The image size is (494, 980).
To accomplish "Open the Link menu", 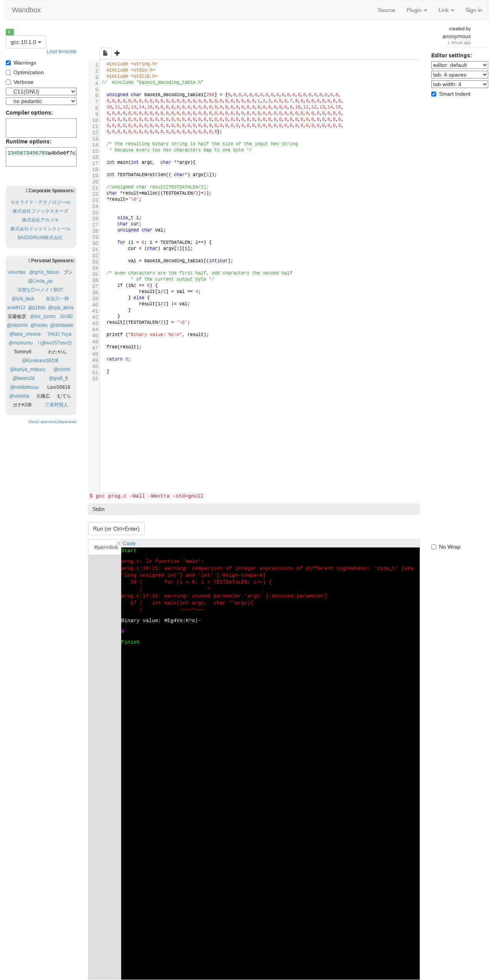I will pyautogui.click(x=446, y=10).
